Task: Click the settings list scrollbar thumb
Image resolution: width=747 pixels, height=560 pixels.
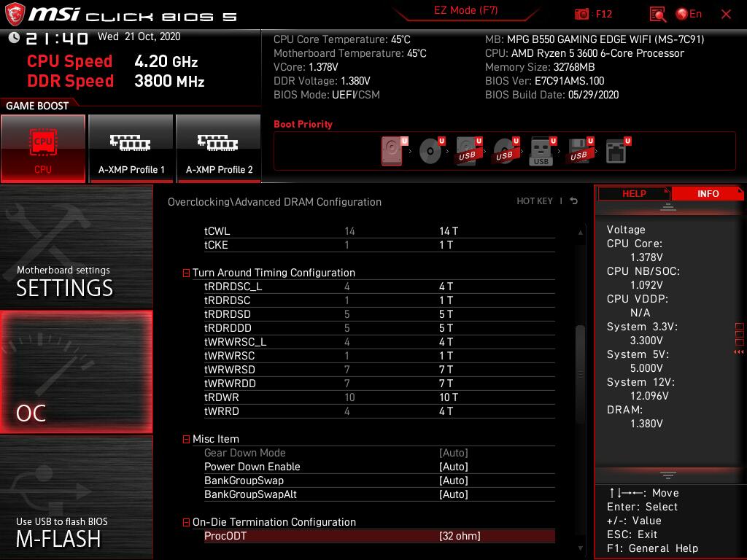Action: tap(580, 374)
